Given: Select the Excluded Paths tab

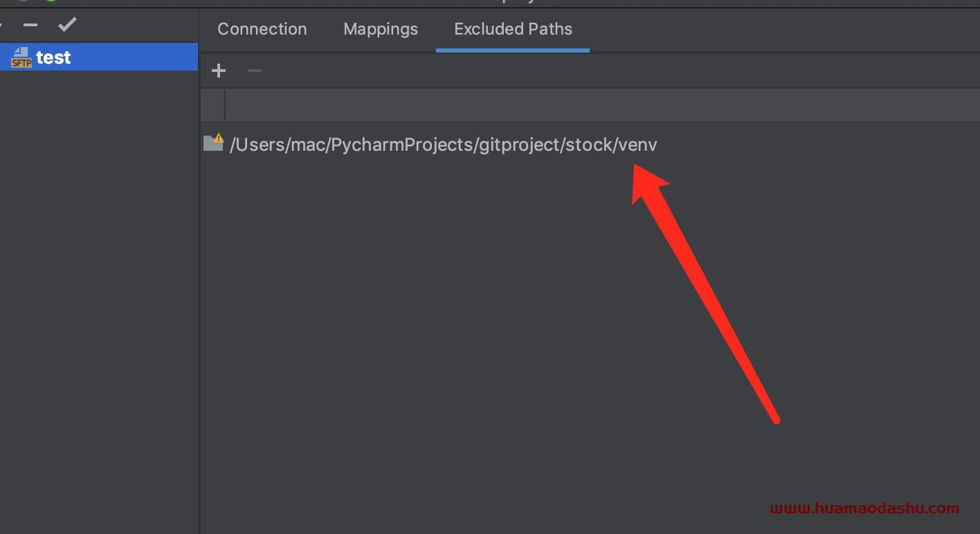Looking at the screenshot, I should [x=513, y=29].
